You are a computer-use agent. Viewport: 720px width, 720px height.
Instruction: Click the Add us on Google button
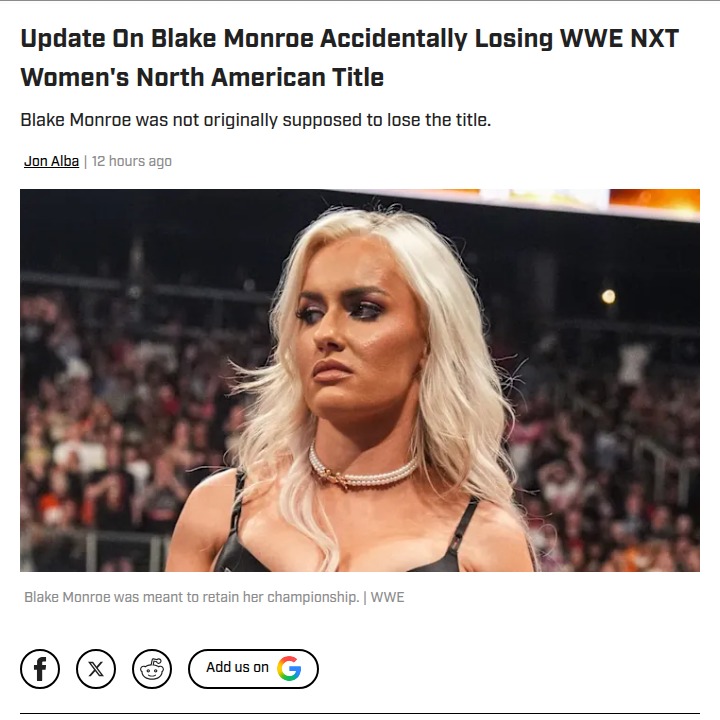(253, 669)
